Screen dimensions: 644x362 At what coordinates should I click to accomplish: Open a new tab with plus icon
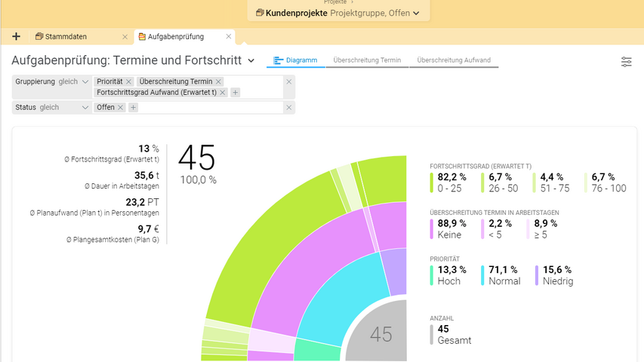16,36
